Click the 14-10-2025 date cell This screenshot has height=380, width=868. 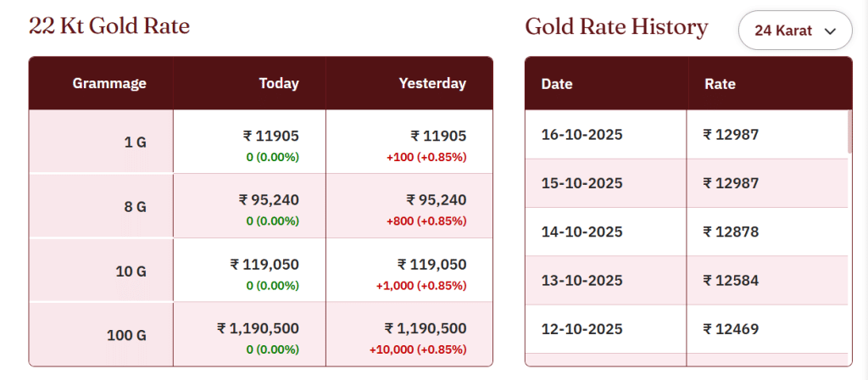(x=581, y=232)
